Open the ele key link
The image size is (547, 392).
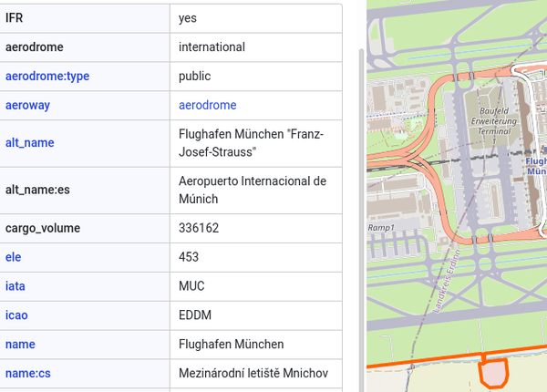point(14,257)
